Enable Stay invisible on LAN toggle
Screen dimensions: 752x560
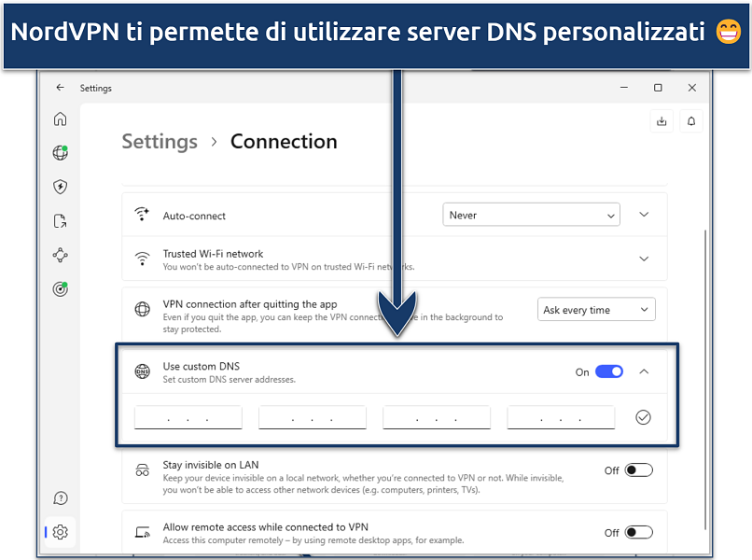638,470
